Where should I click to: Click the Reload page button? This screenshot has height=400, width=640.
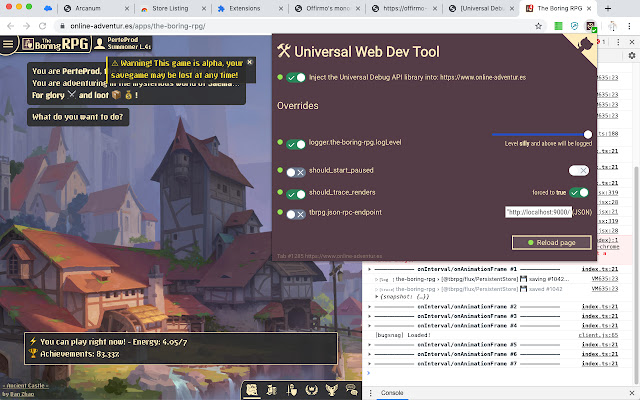[x=551, y=242]
